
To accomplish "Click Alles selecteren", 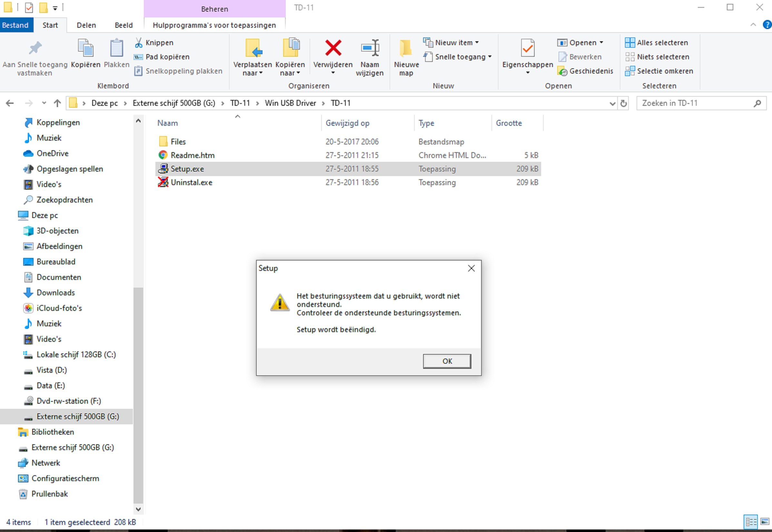I will click(x=656, y=43).
